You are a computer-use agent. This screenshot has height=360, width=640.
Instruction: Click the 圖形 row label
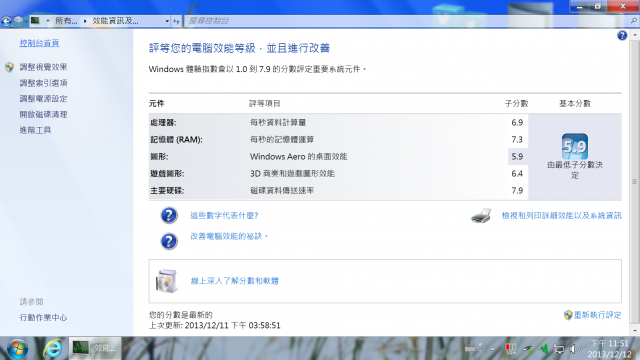point(159,157)
